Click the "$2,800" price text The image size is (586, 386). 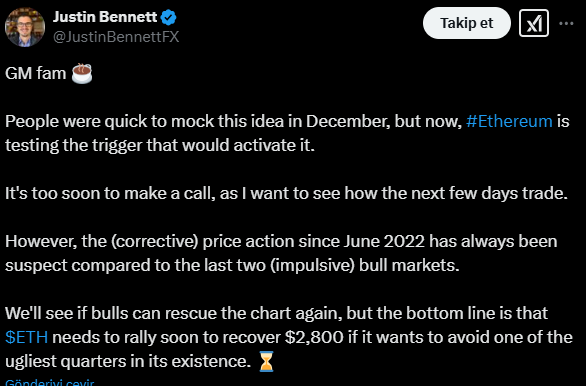pyautogui.click(x=314, y=337)
